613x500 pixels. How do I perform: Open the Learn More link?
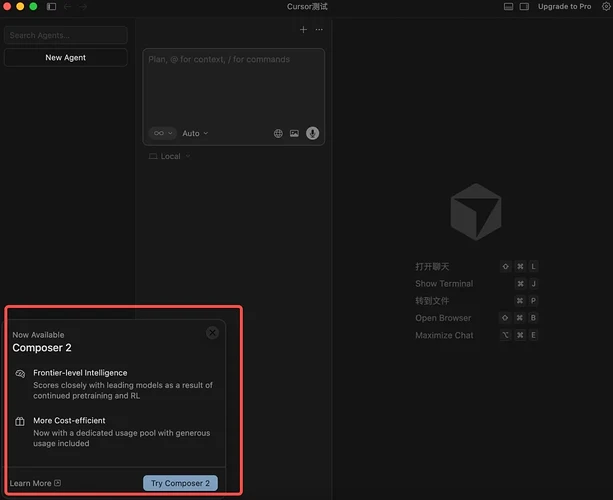tap(35, 483)
